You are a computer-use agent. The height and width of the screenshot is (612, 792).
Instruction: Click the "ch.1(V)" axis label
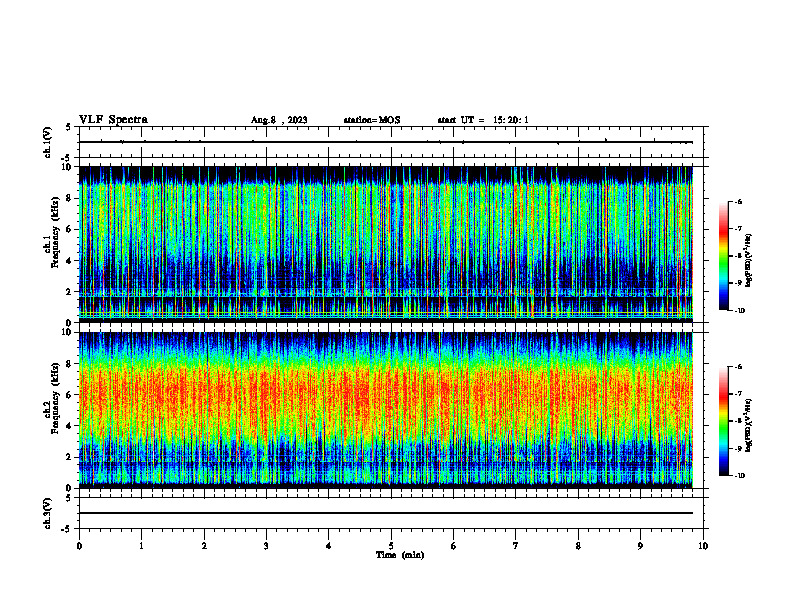48,142
